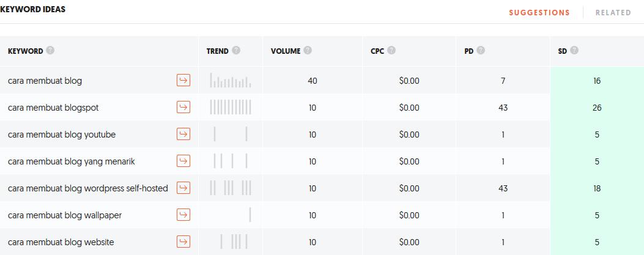This screenshot has width=644, height=255.
Task: Click keyword 'cara membuat blog wordpress self-hosted'
Action: click(88, 188)
